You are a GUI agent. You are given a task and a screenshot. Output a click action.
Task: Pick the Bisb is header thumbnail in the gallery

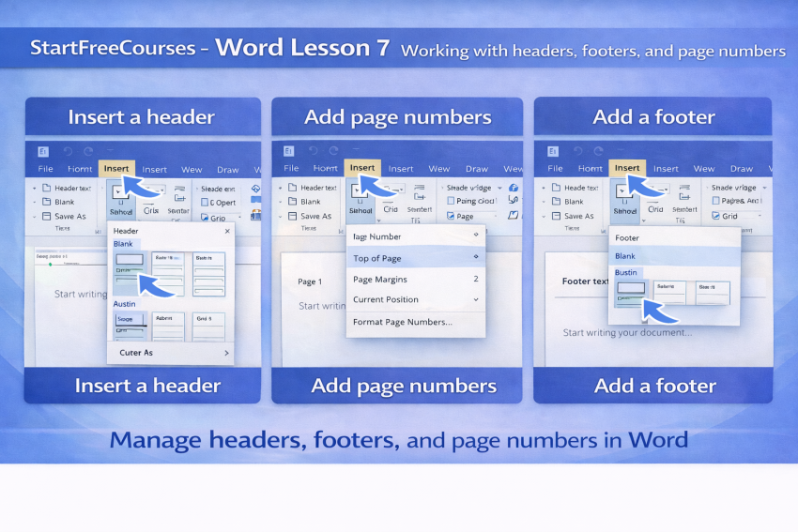208,274
